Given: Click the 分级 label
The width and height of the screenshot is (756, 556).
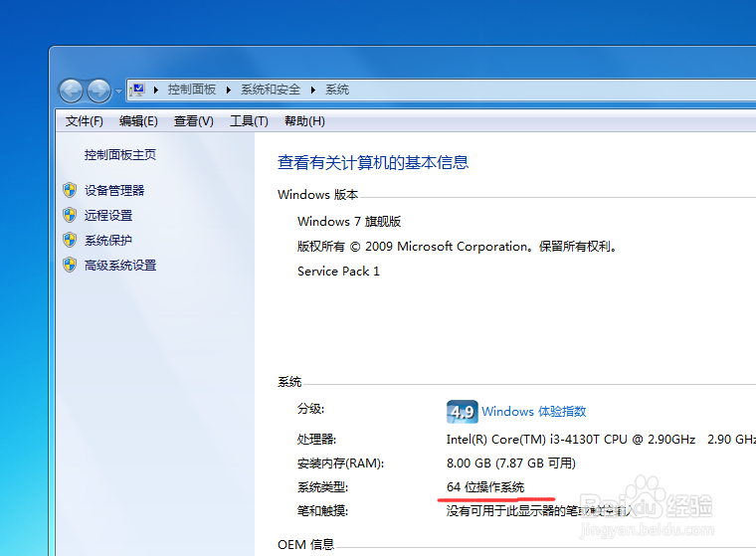Looking at the screenshot, I should click(x=311, y=409).
